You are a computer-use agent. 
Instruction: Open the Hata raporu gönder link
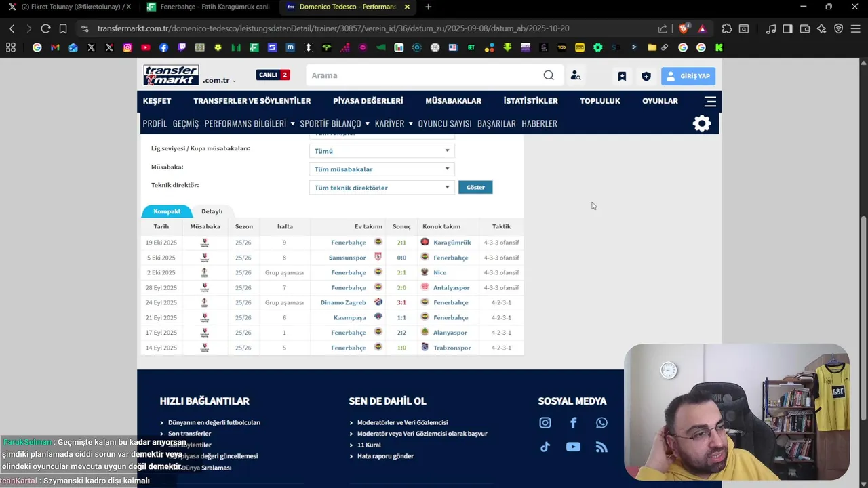385,456
